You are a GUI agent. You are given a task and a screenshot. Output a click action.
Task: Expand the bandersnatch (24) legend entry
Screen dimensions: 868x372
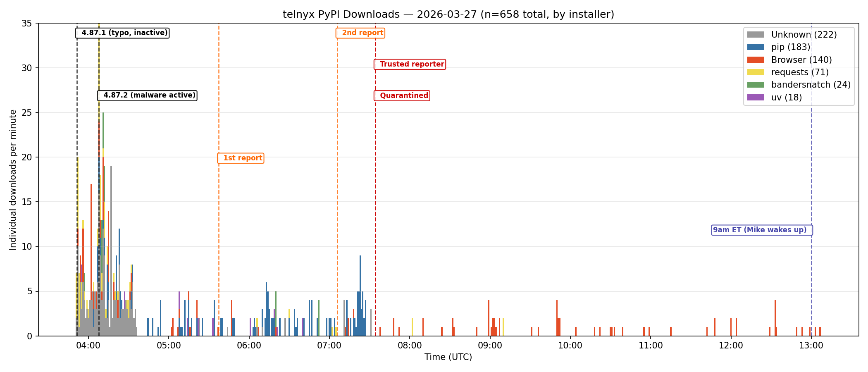810,85
